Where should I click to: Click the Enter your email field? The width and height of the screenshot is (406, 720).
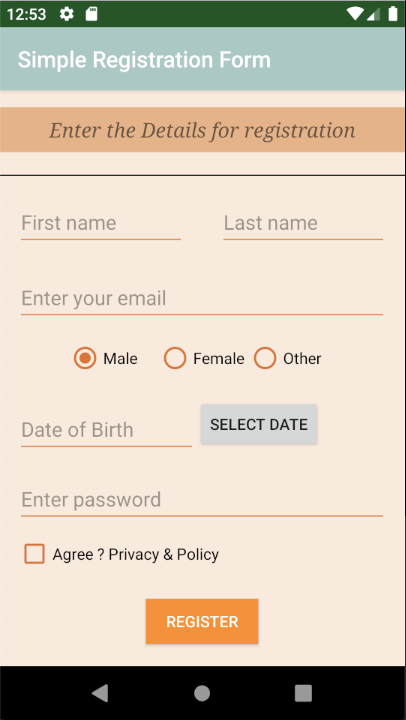202,298
